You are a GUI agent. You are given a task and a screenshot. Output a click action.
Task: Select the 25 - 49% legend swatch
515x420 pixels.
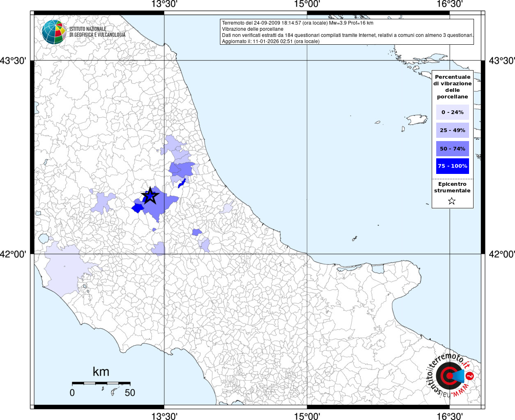[452, 130]
